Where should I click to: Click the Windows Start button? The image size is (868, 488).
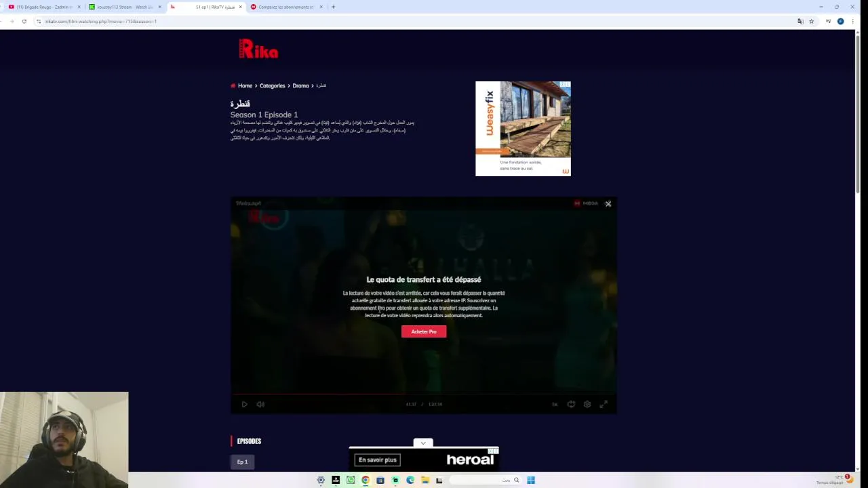click(x=531, y=480)
